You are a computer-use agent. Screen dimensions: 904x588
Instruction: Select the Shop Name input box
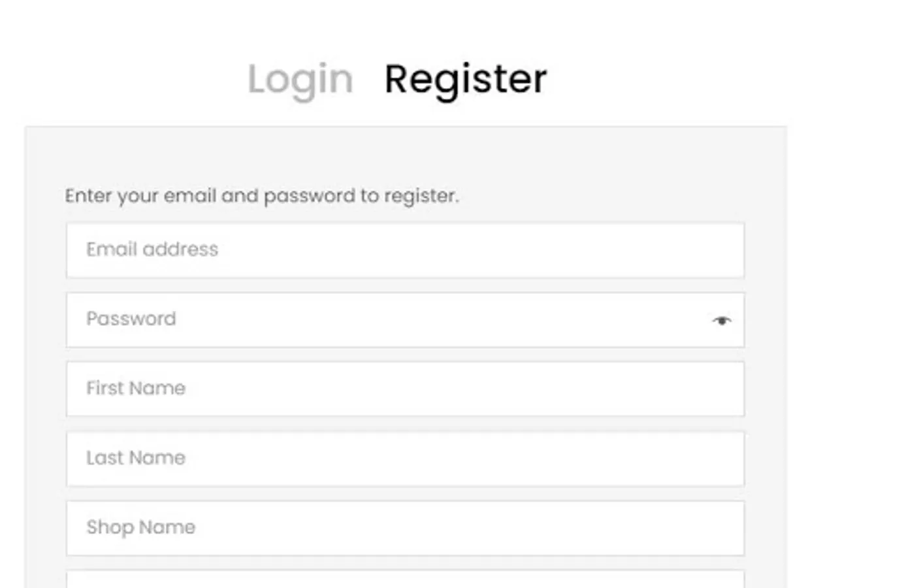pos(405,528)
